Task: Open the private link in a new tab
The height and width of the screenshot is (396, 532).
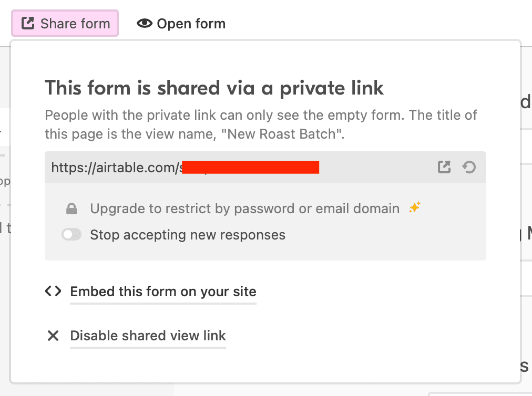Action: pyautogui.click(x=444, y=168)
